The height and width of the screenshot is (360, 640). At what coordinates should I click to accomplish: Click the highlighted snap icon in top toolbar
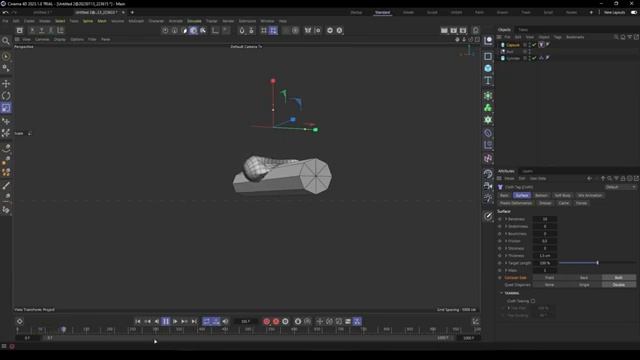tap(273, 31)
